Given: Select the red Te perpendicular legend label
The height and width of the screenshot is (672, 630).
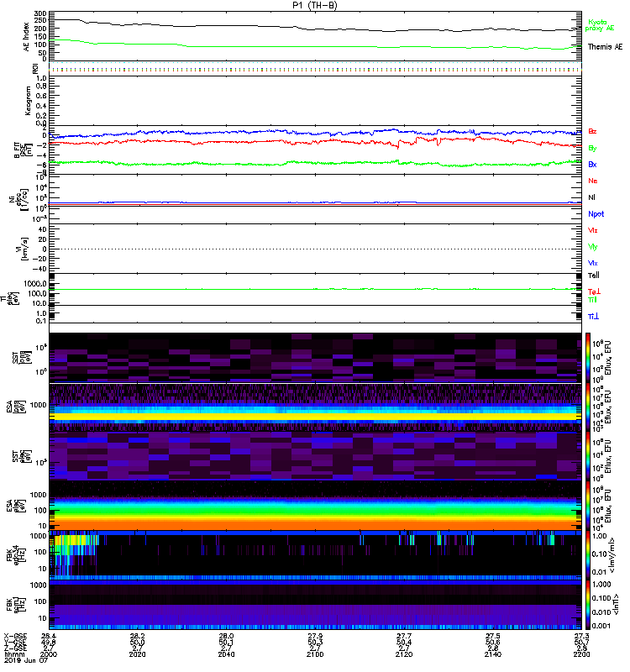Looking at the screenshot, I should click(594, 291).
